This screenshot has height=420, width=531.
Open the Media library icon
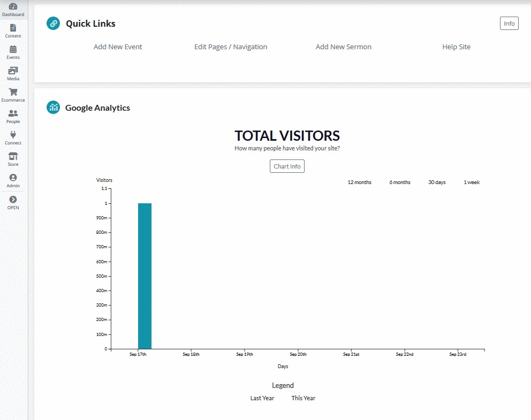click(13, 71)
